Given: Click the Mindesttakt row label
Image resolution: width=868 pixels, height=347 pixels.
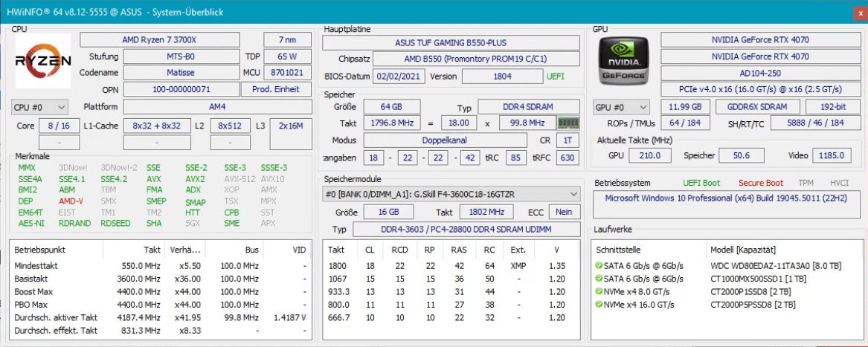Looking at the screenshot, I should (36, 266).
